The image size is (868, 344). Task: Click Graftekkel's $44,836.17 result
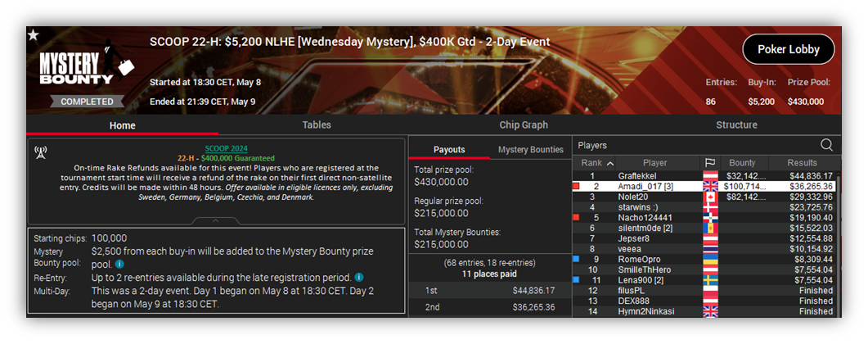click(x=811, y=176)
